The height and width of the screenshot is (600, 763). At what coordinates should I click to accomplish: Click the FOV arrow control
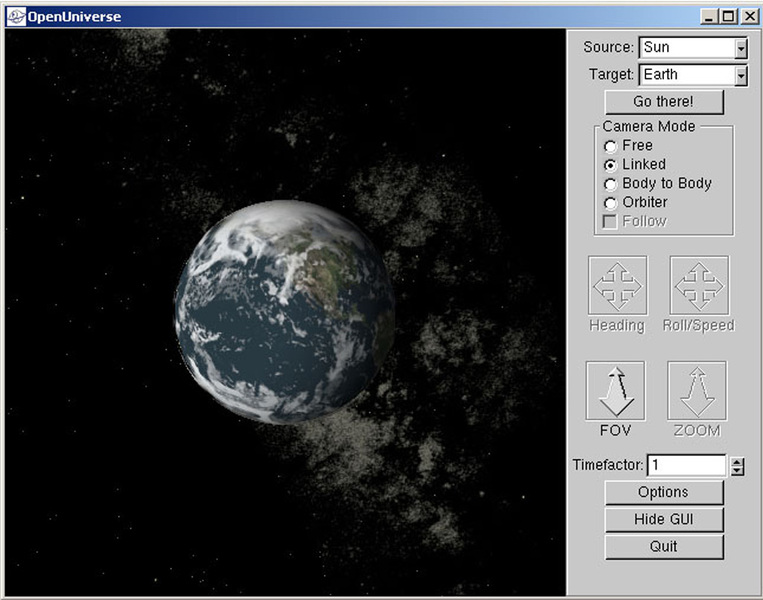click(x=616, y=391)
